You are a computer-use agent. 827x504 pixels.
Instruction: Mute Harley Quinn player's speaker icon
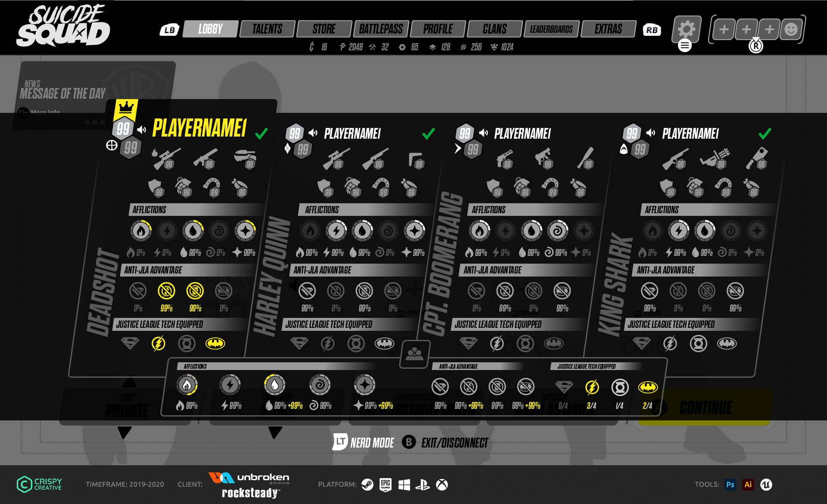[313, 133]
